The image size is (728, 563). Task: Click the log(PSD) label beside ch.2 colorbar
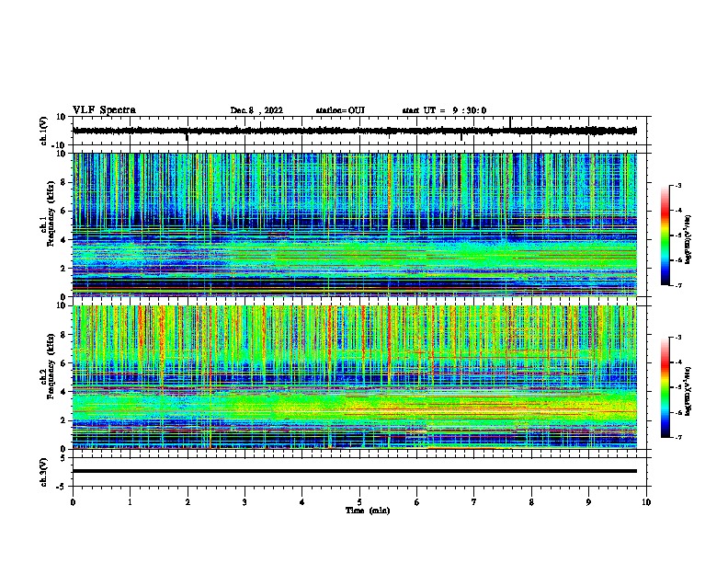pos(688,392)
